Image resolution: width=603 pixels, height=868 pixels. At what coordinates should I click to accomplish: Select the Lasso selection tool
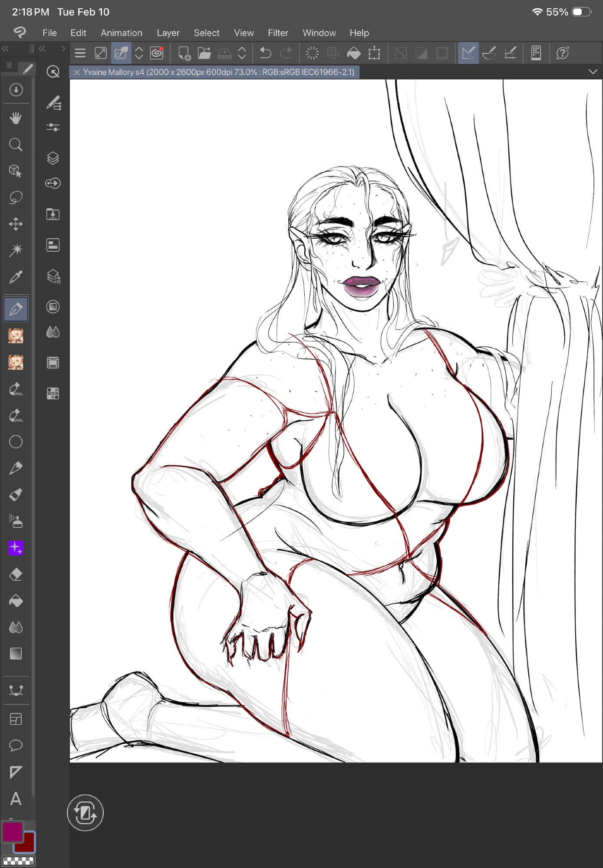(16, 197)
